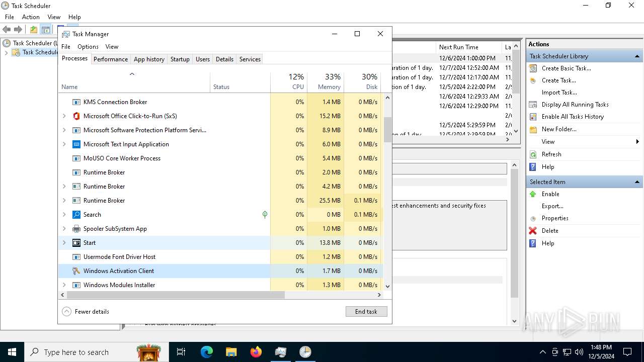Expand the Search process row
The image size is (644, 362).
click(x=64, y=215)
